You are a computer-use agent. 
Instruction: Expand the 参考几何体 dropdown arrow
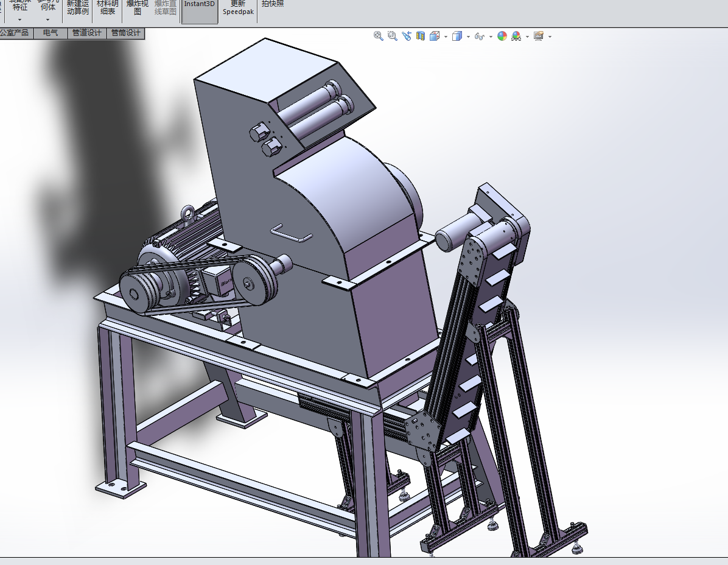point(47,19)
